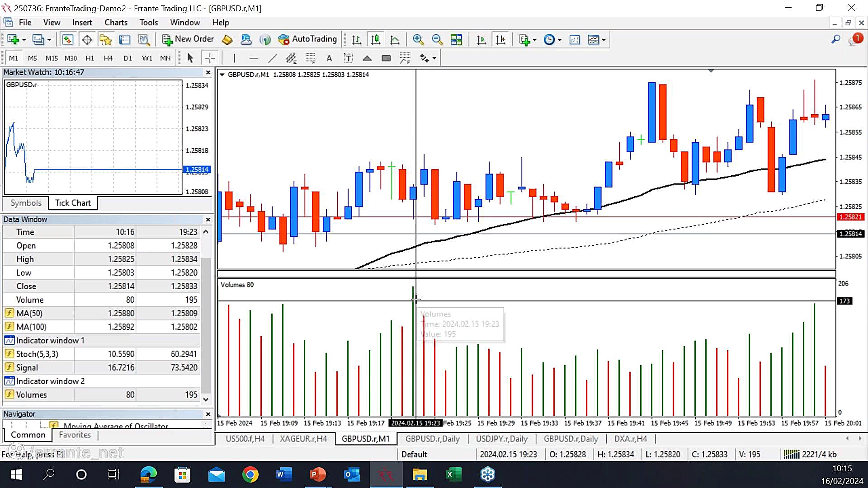Zoom out on the chart
868x488 pixels.
437,40
